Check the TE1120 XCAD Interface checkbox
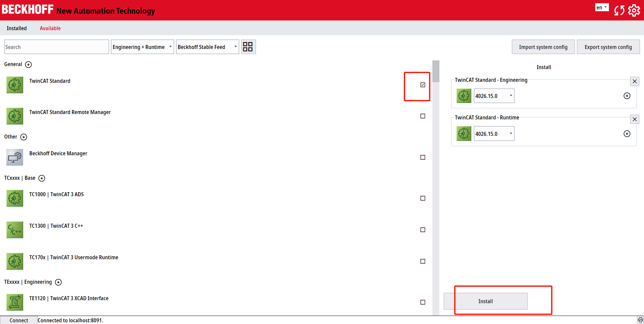This screenshot has height=324, width=644. [x=423, y=302]
